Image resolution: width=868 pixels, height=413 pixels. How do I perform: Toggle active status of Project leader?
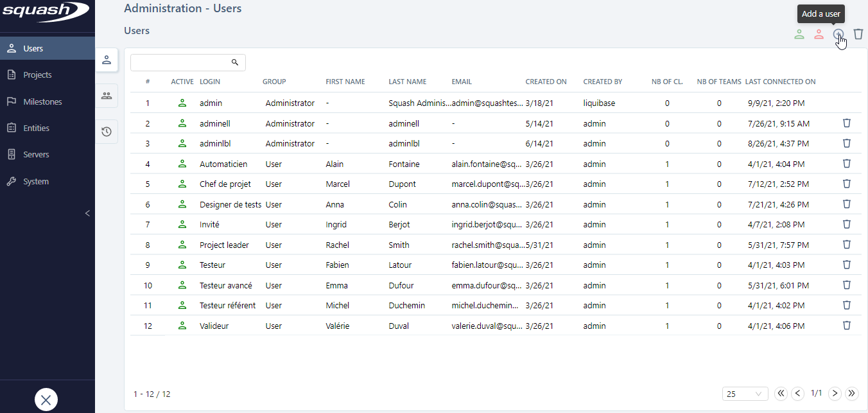tap(182, 245)
